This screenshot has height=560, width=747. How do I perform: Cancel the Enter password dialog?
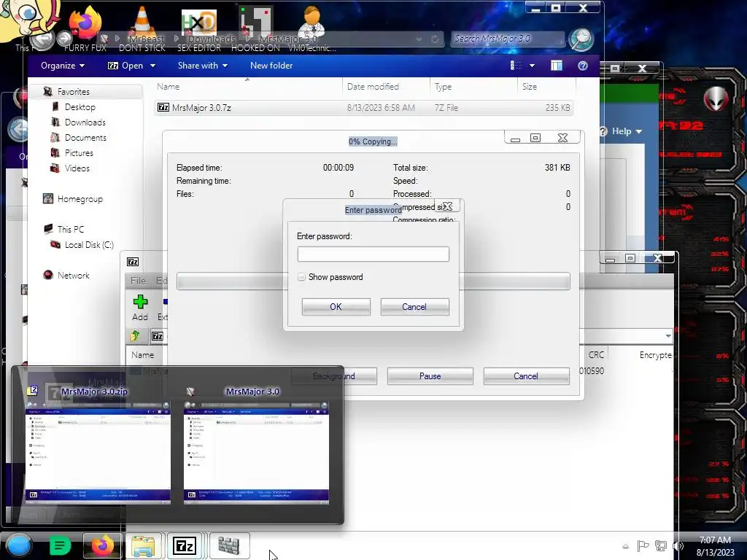pyautogui.click(x=414, y=307)
